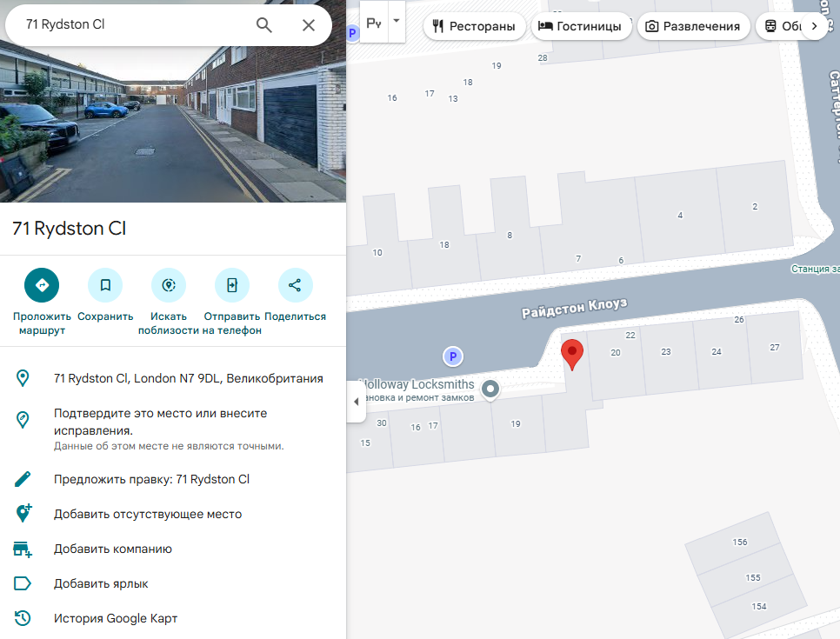Click the Holloway Locksmiths map marker

click(x=490, y=389)
